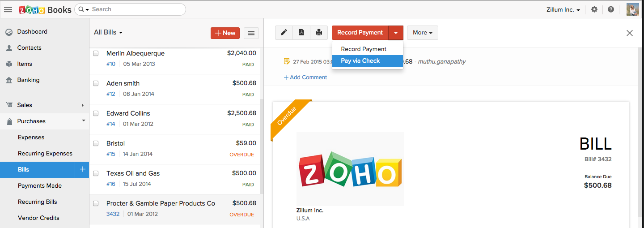Image resolution: width=644 pixels, height=228 pixels.
Task: Click the pencil edit bill icon
Action: [284, 33]
